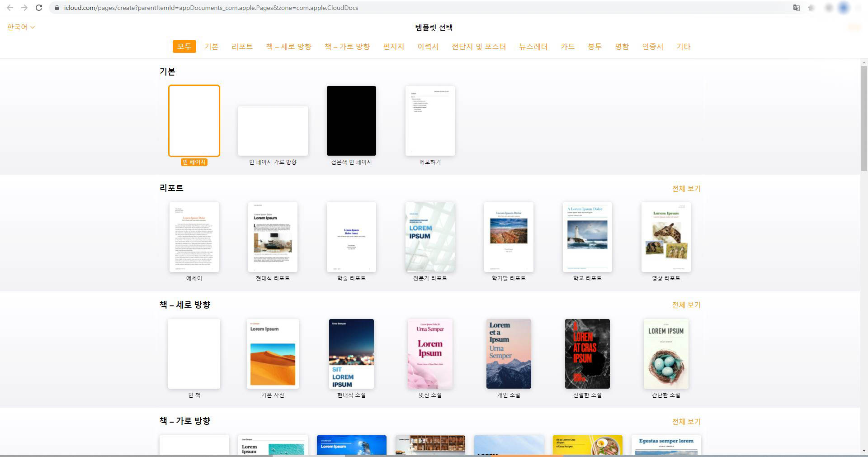868x457 pixels.
Task: Select the Egestas semper lorem landscape template
Action: (x=666, y=445)
